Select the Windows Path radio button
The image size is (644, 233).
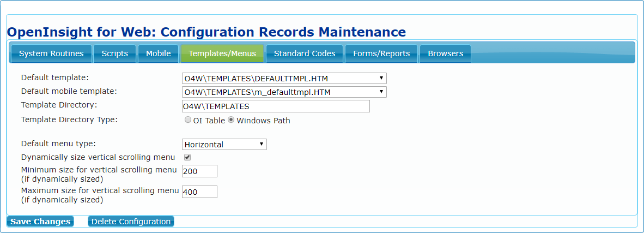point(231,120)
